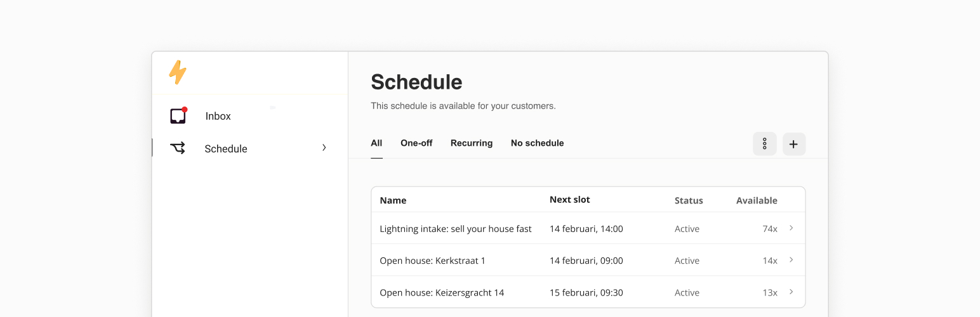Click the lightning bolt logo
Screen dimensions: 980x317
(178, 72)
